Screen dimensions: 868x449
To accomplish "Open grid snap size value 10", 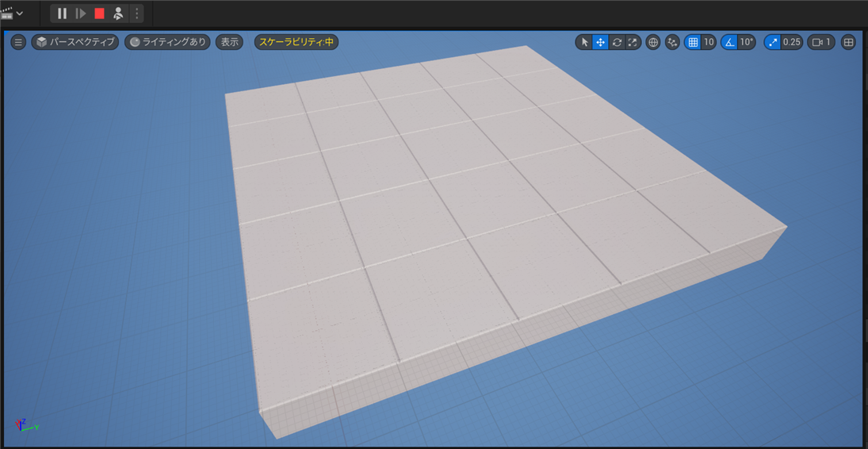I will tap(709, 42).
